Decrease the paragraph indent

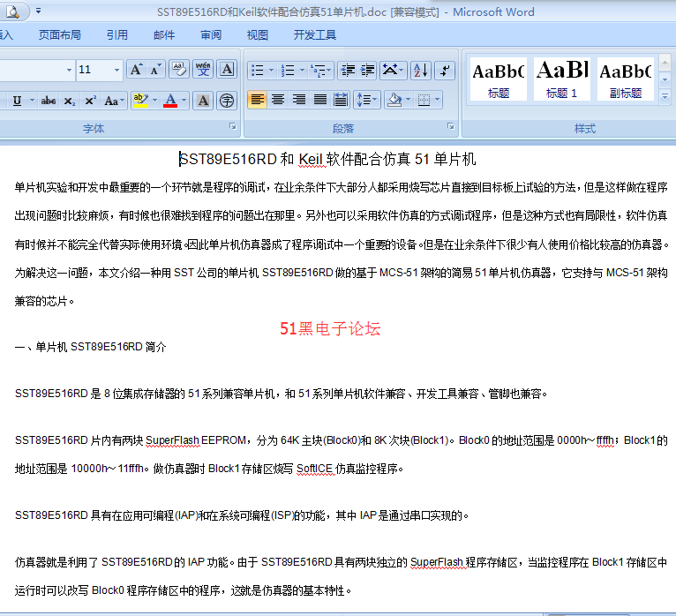click(x=348, y=71)
